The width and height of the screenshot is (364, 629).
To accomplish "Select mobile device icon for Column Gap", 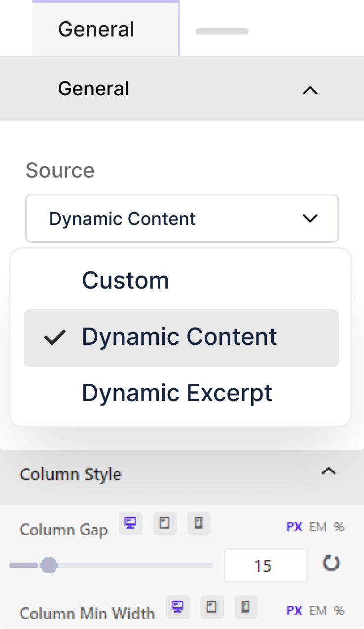I will [199, 523].
